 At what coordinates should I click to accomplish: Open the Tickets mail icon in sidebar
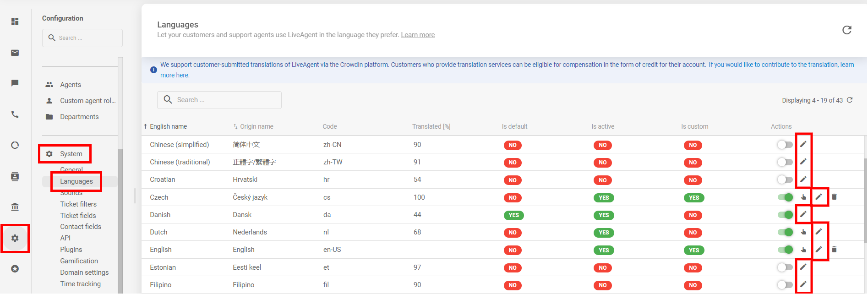point(15,53)
